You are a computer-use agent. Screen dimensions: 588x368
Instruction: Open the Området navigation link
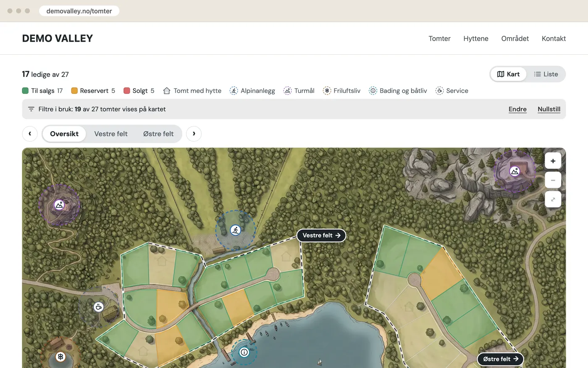515,38
